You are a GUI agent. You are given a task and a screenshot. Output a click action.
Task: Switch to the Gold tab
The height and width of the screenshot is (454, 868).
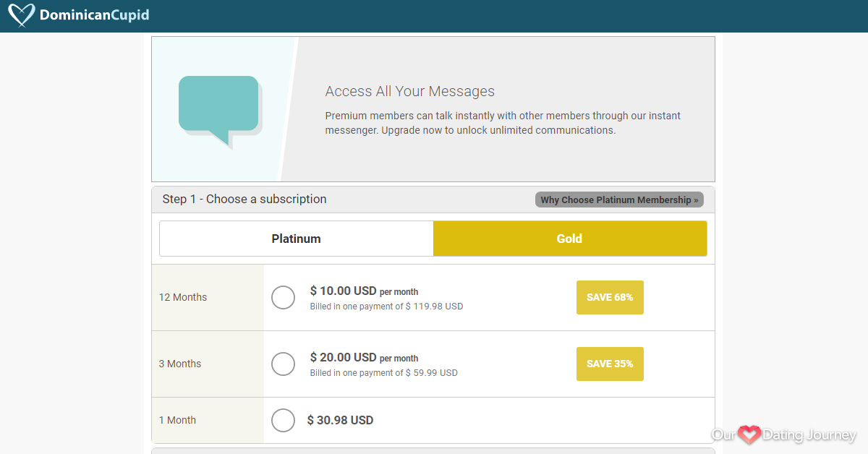click(570, 239)
